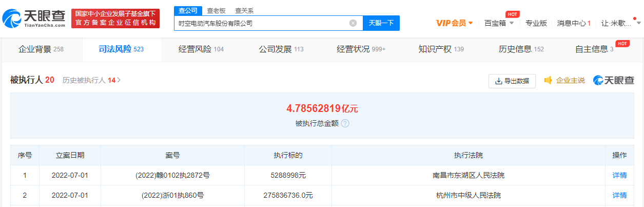Click the 企业主说 link
Image resolution: width=644 pixels, height=207 pixels.
click(570, 80)
